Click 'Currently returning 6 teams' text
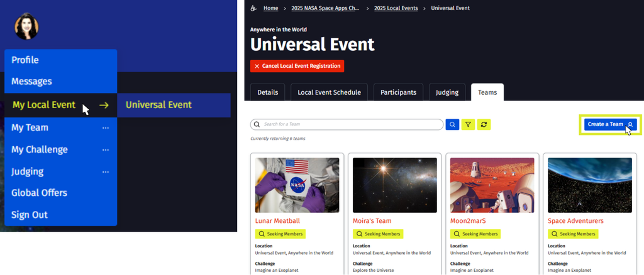 point(277,139)
